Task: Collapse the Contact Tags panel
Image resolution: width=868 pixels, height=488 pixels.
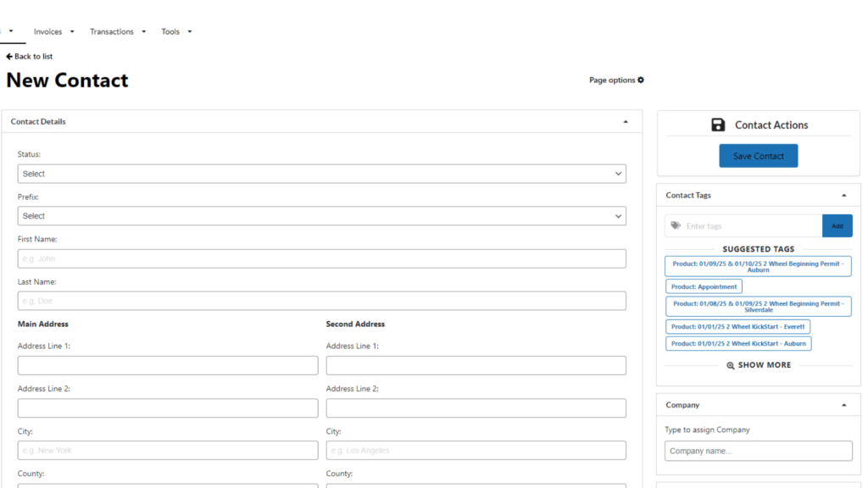Action: (x=843, y=196)
